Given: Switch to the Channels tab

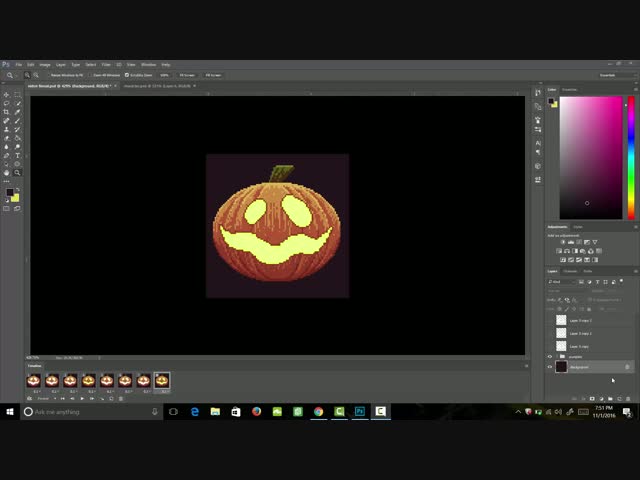Looking at the screenshot, I should pyautogui.click(x=570, y=271).
